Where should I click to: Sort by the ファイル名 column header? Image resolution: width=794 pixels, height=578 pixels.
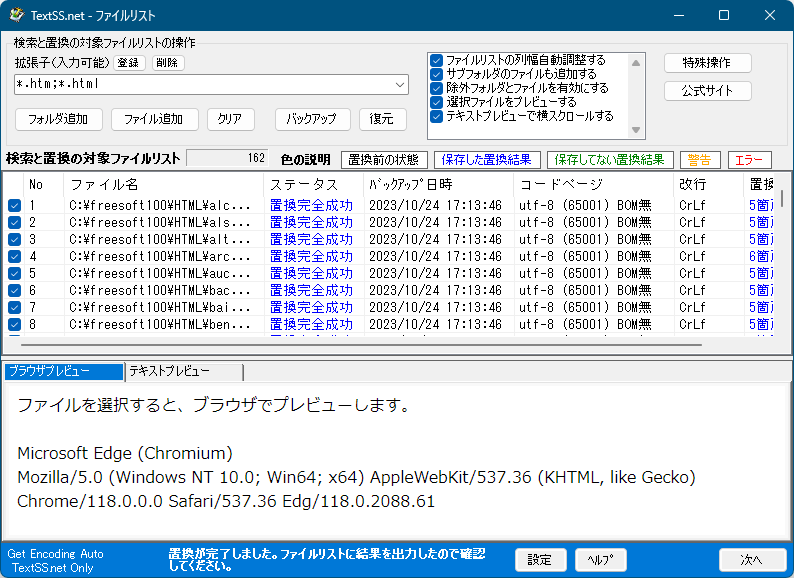click(164, 185)
